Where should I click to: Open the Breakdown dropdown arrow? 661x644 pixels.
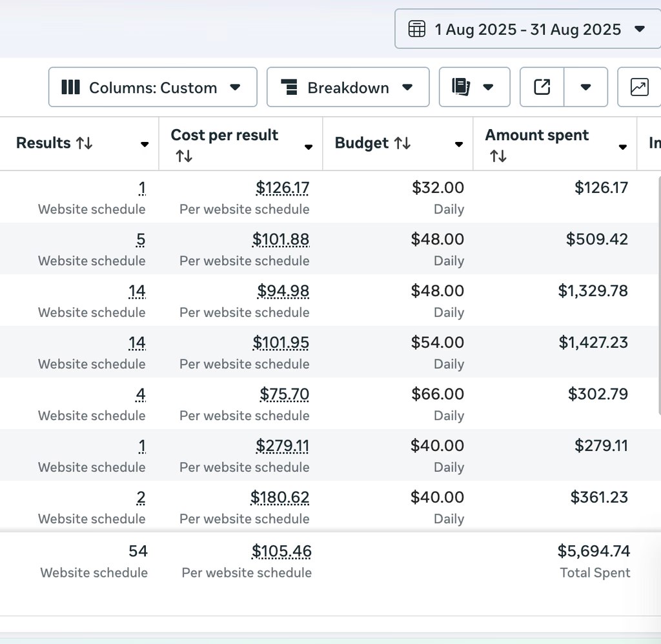click(406, 87)
